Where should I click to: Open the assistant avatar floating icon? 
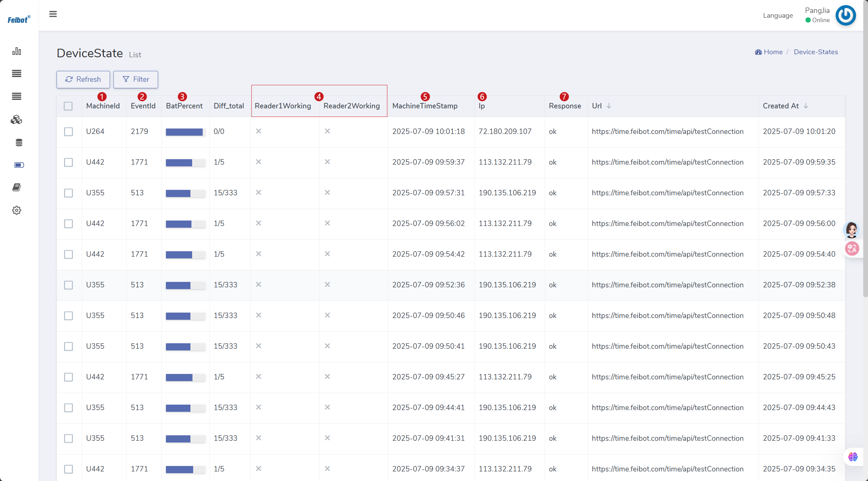[852, 230]
